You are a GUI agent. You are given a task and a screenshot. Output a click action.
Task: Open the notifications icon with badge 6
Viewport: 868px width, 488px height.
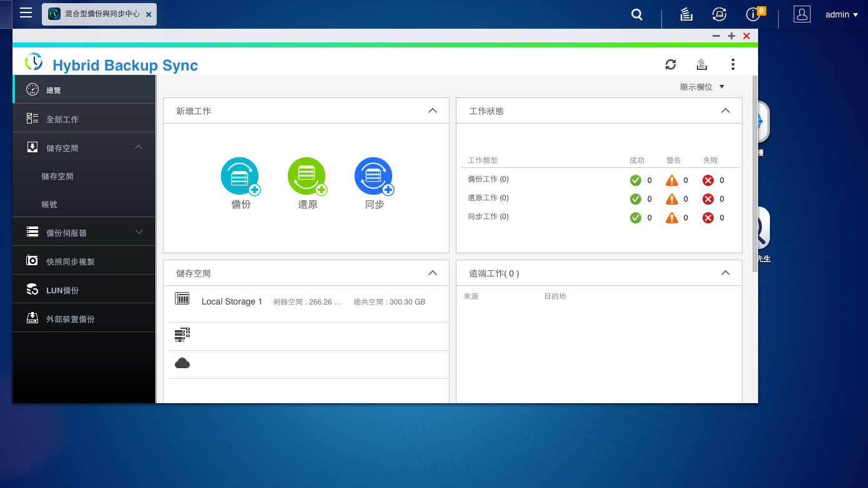pyautogui.click(x=754, y=14)
